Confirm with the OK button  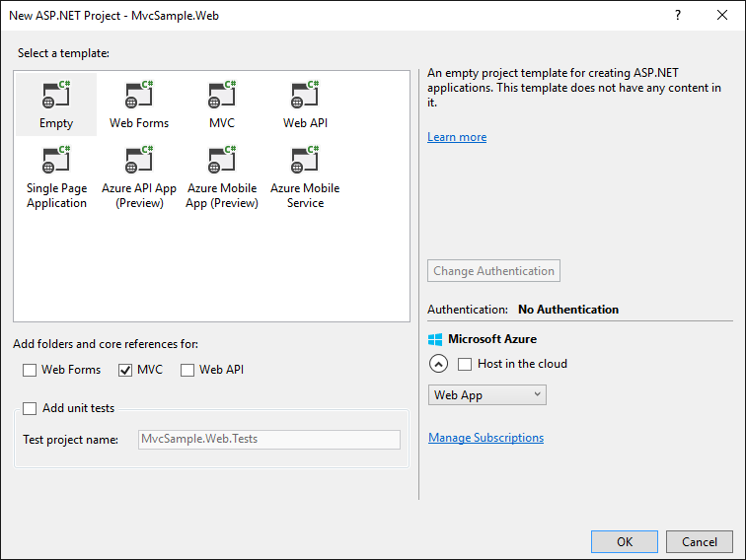[625, 542]
